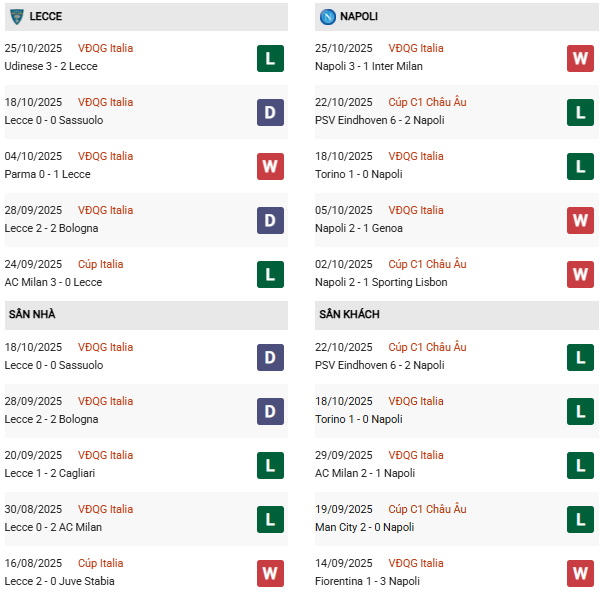Select the SÂN KHÁCH section header
This screenshot has height=594, width=600.
pyautogui.click(x=349, y=314)
